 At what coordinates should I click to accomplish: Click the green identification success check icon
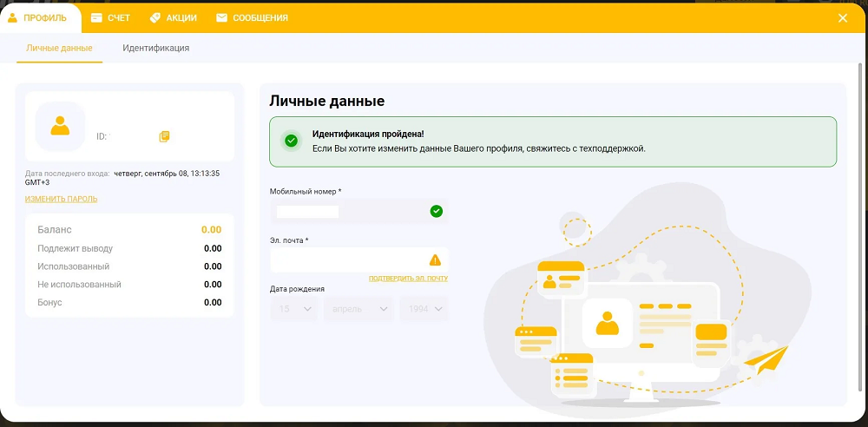pyautogui.click(x=291, y=141)
